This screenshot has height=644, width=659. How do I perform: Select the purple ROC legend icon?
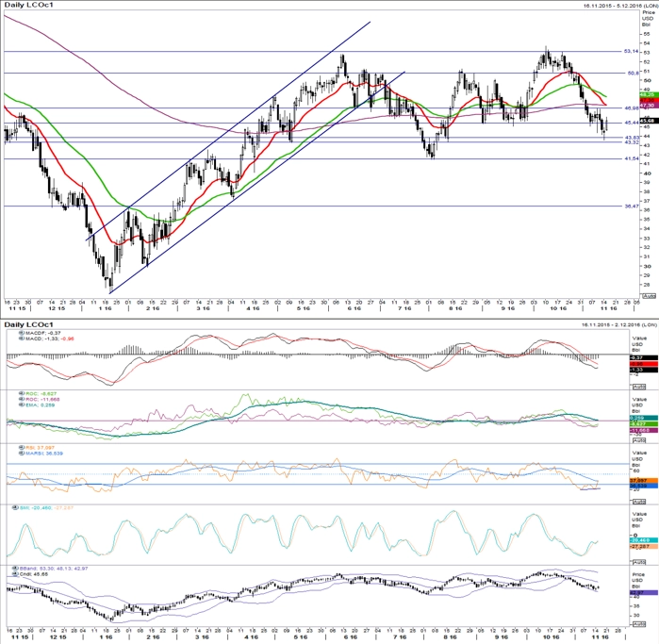pos(22,399)
